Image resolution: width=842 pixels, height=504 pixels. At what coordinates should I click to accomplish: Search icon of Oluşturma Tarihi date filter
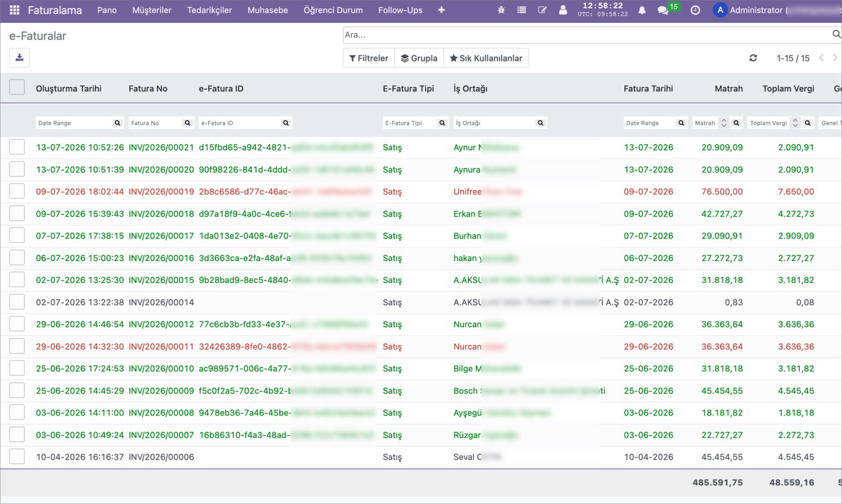point(118,123)
